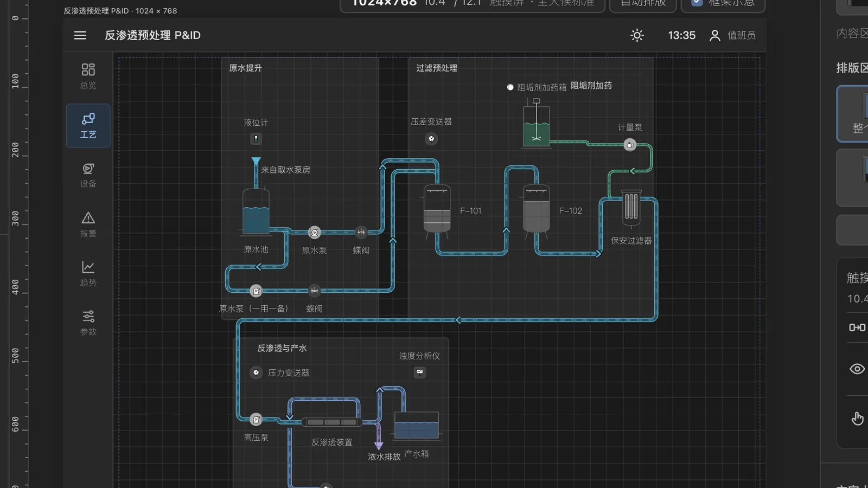The image size is (868, 488).
Task: Click the 浓水排放 discharge arrow
Action: click(379, 445)
